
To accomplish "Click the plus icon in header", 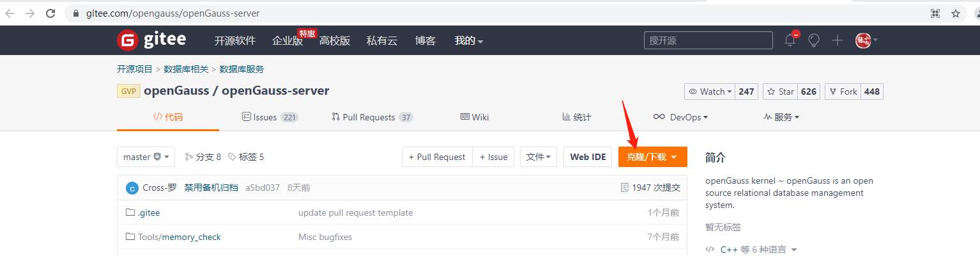I will 838,40.
